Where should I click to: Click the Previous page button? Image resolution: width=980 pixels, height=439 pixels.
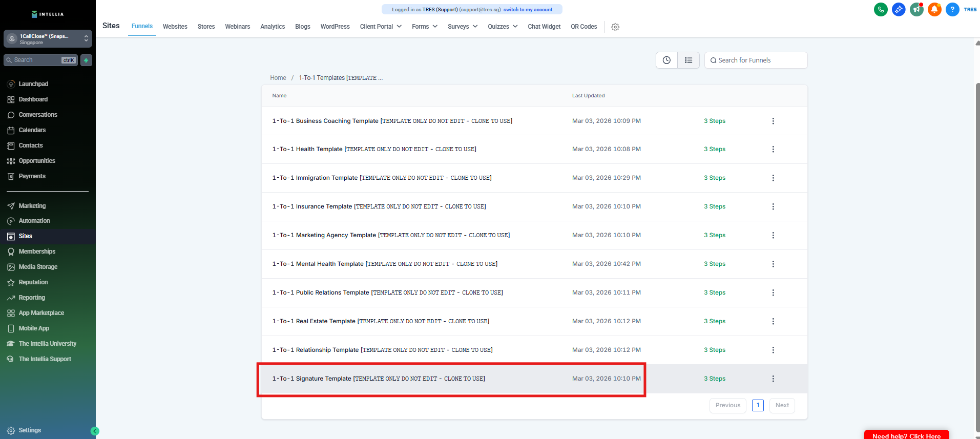coord(728,405)
